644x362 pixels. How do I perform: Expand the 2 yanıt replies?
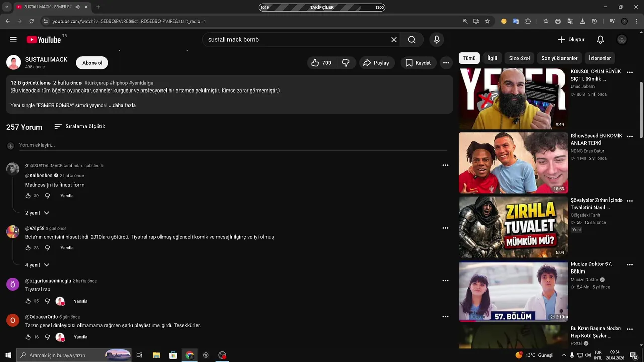37,213
